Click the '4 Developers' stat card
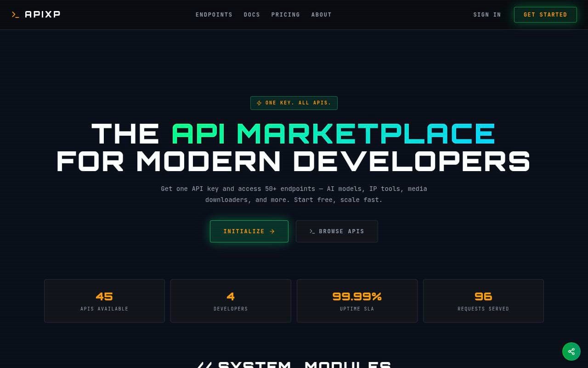This screenshot has width=588, height=368. 231,301
